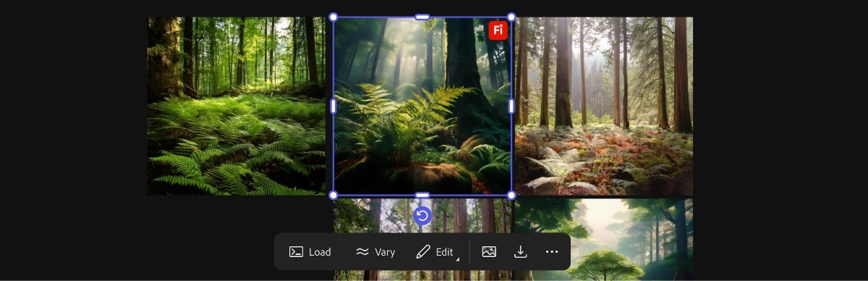Download the selected image

click(520, 252)
